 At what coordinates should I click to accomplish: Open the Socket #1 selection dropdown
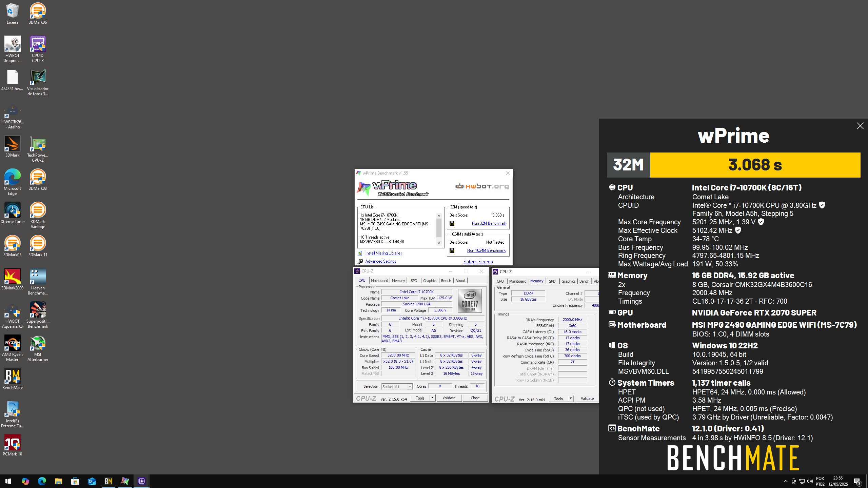(x=397, y=386)
